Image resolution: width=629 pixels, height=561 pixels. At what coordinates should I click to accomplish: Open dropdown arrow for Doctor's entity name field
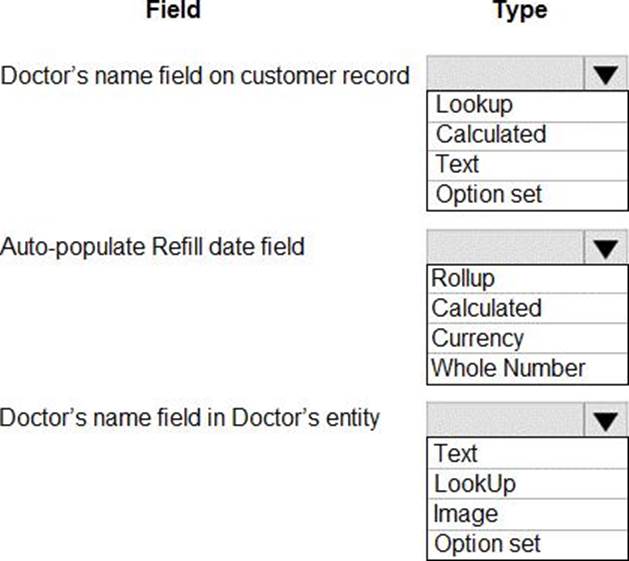(603, 421)
